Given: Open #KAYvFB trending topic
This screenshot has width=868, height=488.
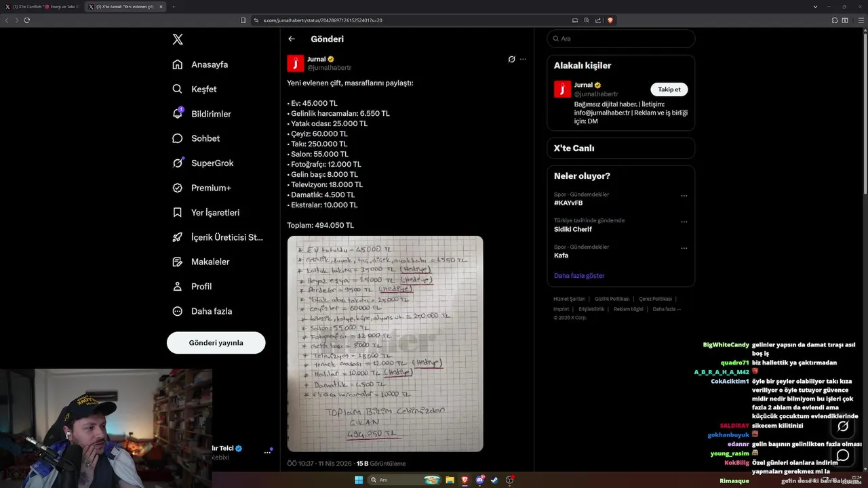Looking at the screenshot, I should (x=568, y=203).
